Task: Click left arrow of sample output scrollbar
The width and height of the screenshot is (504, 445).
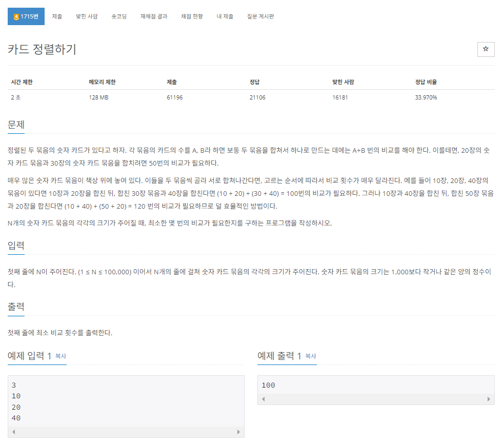Action: (263, 399)
